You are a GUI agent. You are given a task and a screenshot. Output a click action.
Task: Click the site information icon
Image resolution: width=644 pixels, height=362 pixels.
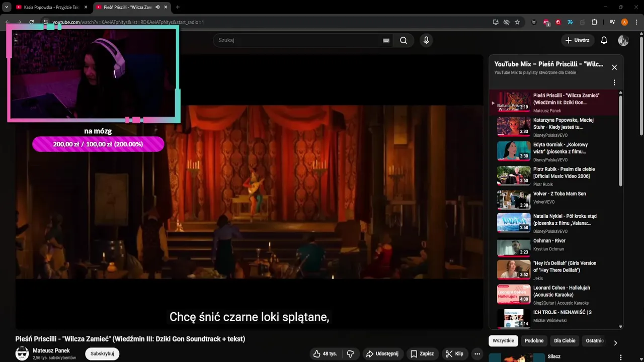(45, 22)
